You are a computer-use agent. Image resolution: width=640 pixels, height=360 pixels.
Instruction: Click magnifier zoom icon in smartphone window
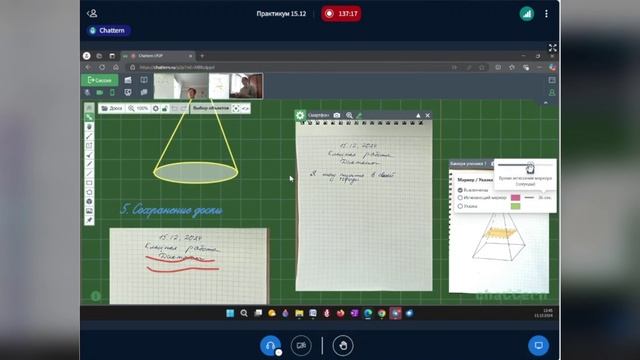349,116
